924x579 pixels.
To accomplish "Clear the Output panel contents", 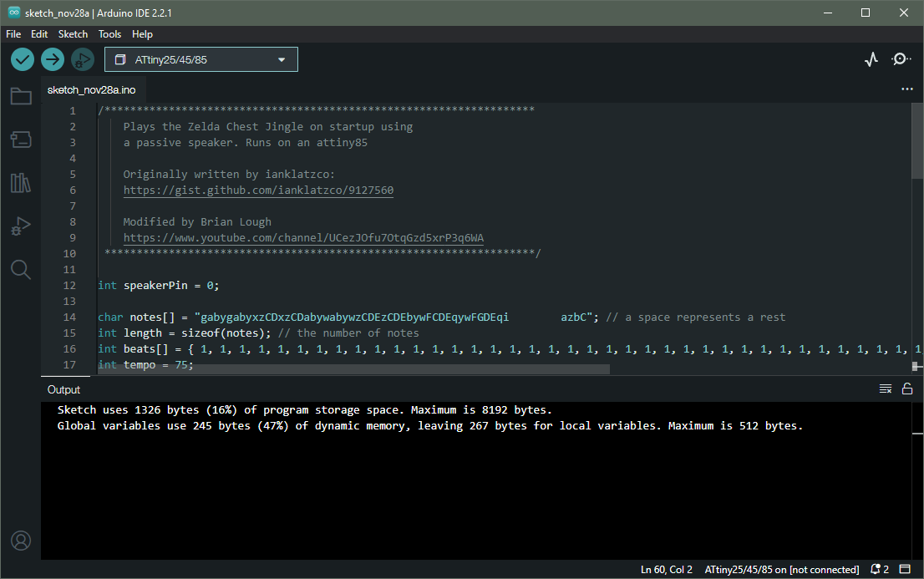I will click(885, 389).
